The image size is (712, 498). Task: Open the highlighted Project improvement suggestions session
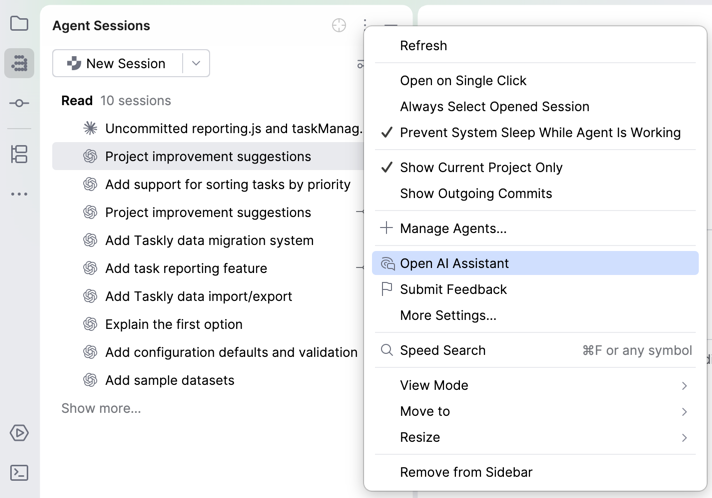pyautogui.click(x=208, y=156)
